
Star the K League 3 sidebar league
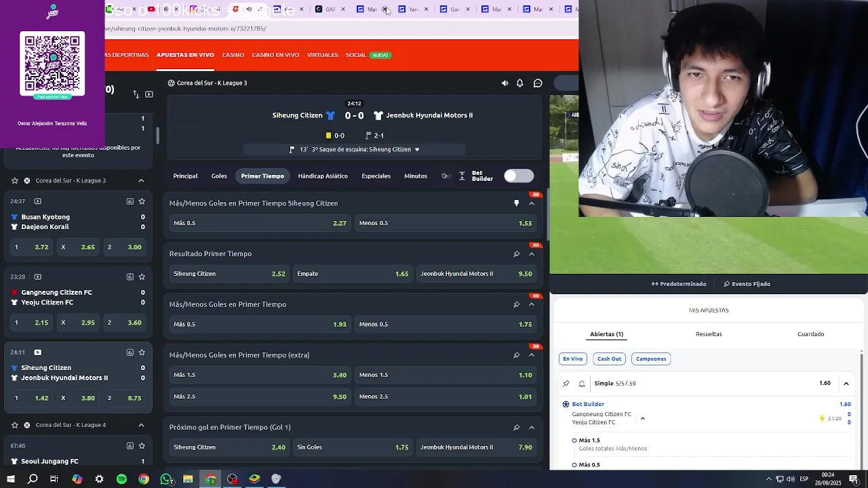point(14,180)
